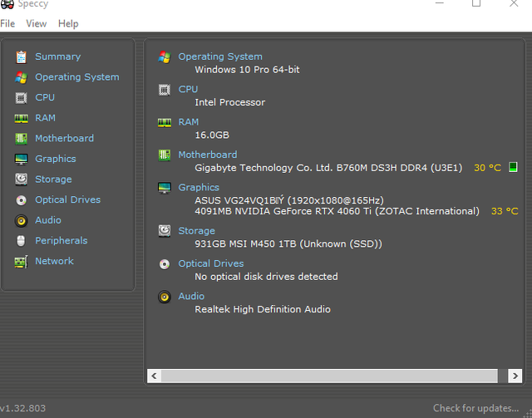Click the green motherboard temperature indicator icon
Image resolution: width=532 pixels, height=418 pixels.
click(513, 167)
